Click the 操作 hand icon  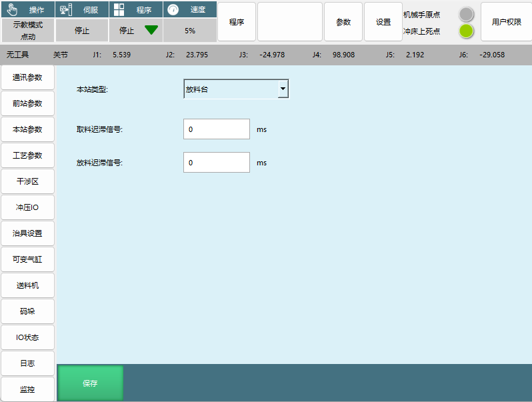[x=11, y=9]
